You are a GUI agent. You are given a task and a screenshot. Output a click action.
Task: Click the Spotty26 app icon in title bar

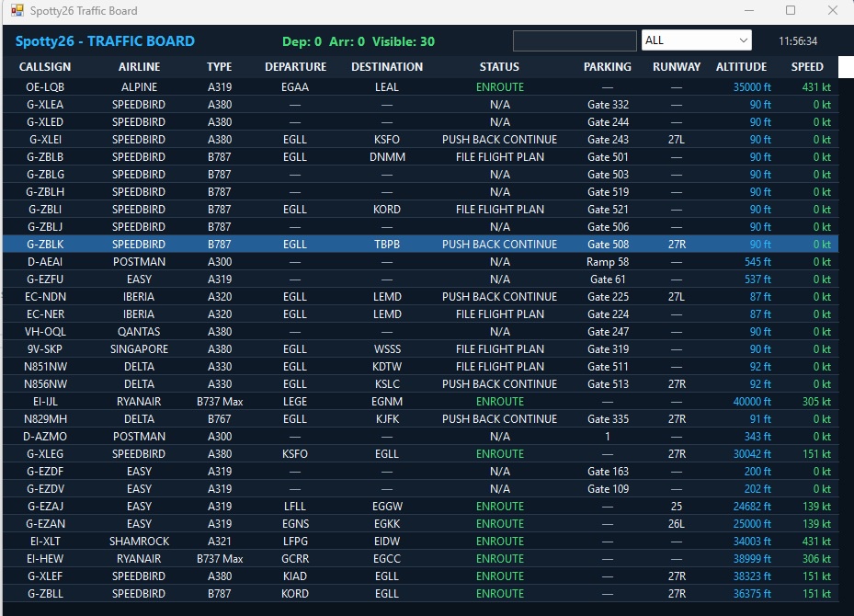(17, 10)
